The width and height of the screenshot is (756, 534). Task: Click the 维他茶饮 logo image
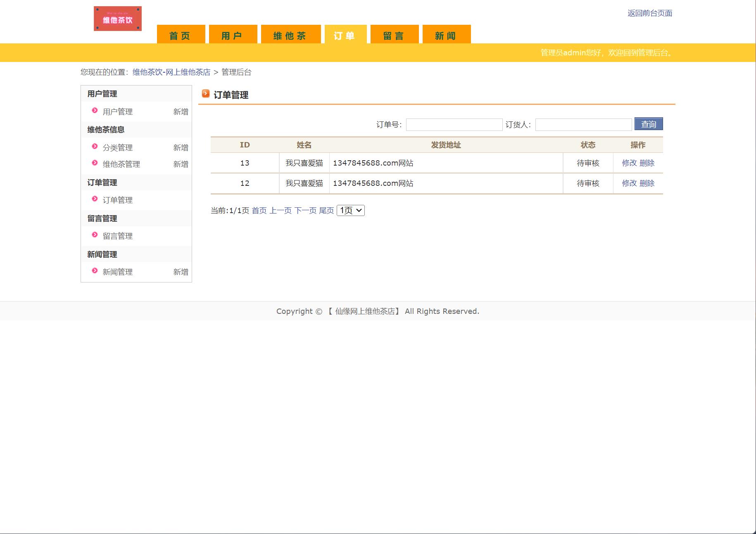[117, 18]
